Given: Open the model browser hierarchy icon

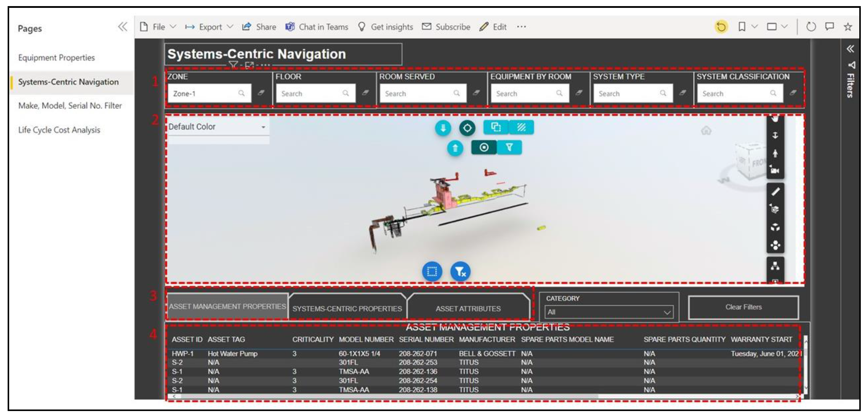Looking at the screenshot, I should [x=775, y=266].
